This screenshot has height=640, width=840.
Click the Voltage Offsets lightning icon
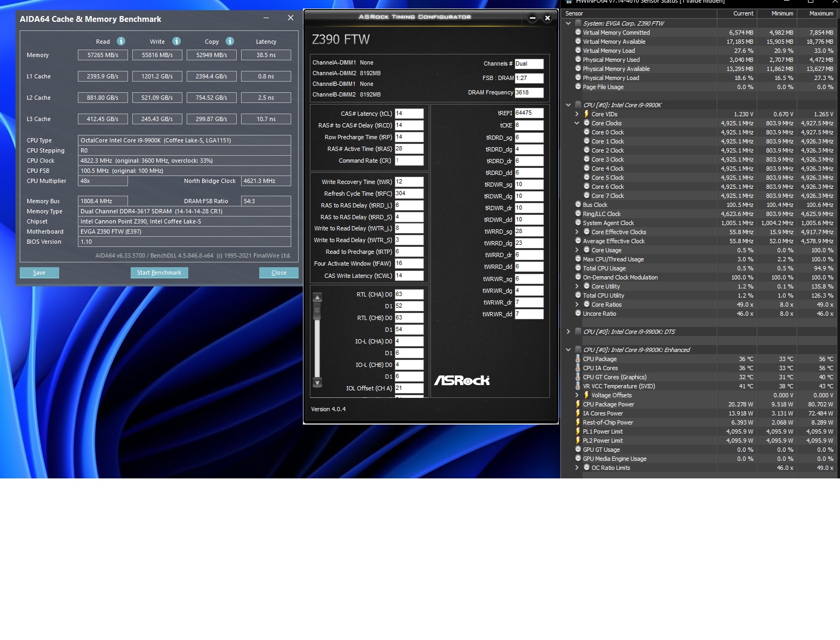(587, 395)
